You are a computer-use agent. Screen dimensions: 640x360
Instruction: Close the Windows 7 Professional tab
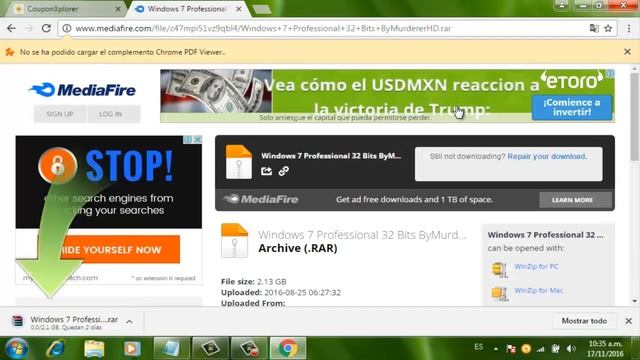pyautogui.click(x=239, y=9)
